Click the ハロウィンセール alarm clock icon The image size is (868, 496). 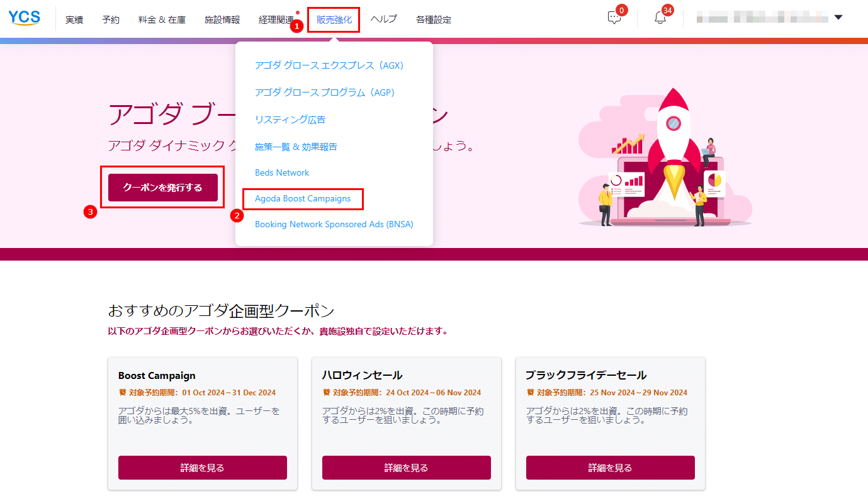pyautogui.click(x=326, y=392)
